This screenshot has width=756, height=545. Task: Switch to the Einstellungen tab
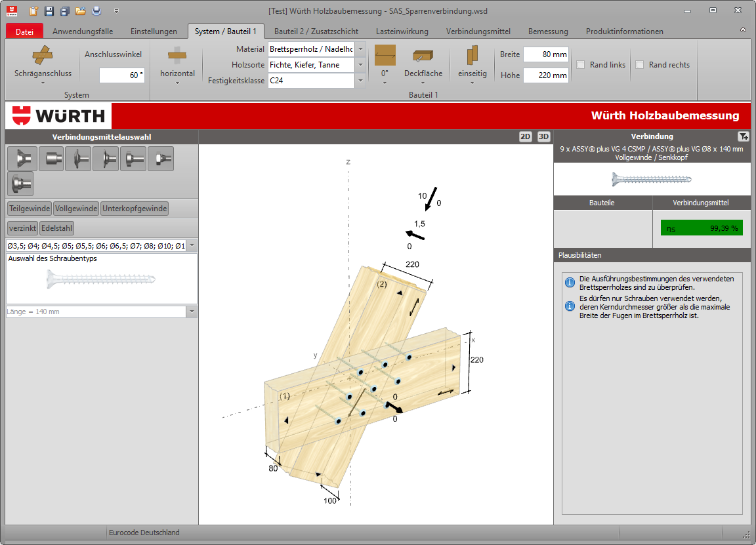pos(154,31)
